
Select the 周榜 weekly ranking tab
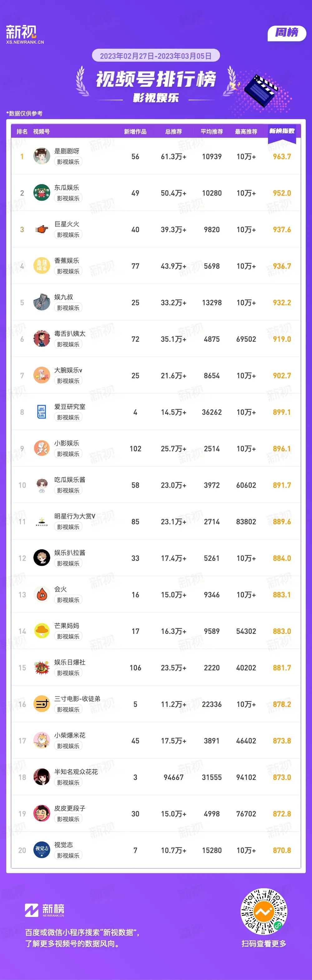click(x=287, y=33)
